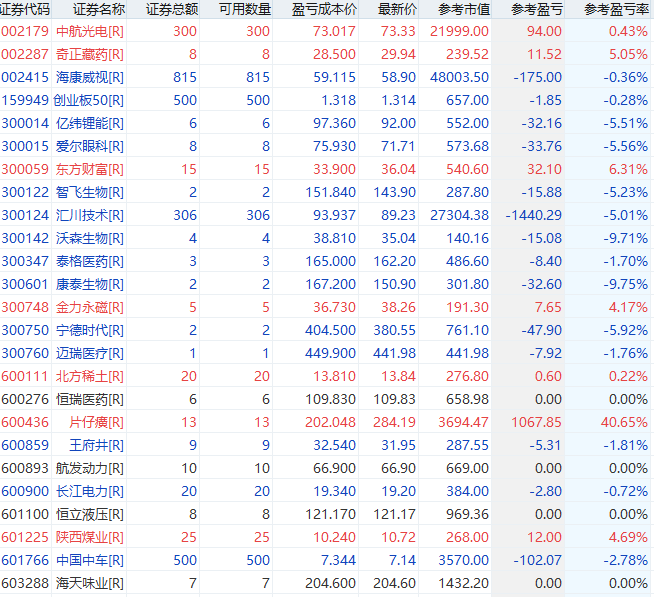Select 泰格医药[R] stock name
The height and width of the screenshot is (597, 654).
point(90,261)
